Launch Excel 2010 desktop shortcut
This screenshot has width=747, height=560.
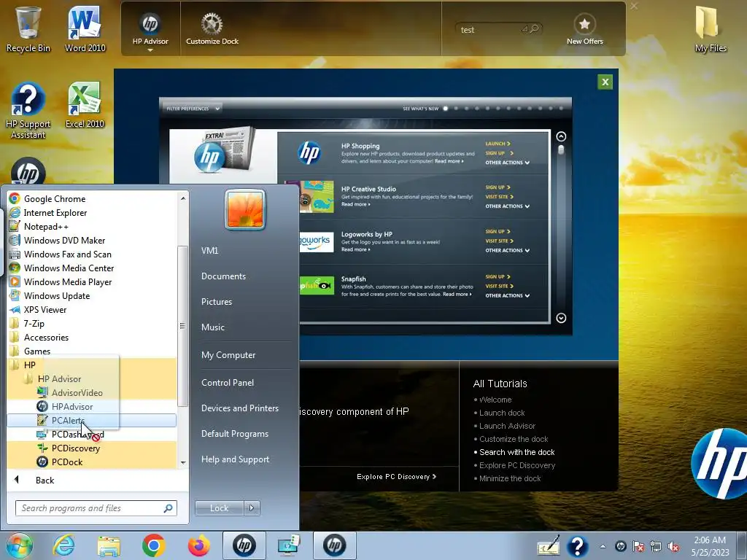(x=85, y=105)
